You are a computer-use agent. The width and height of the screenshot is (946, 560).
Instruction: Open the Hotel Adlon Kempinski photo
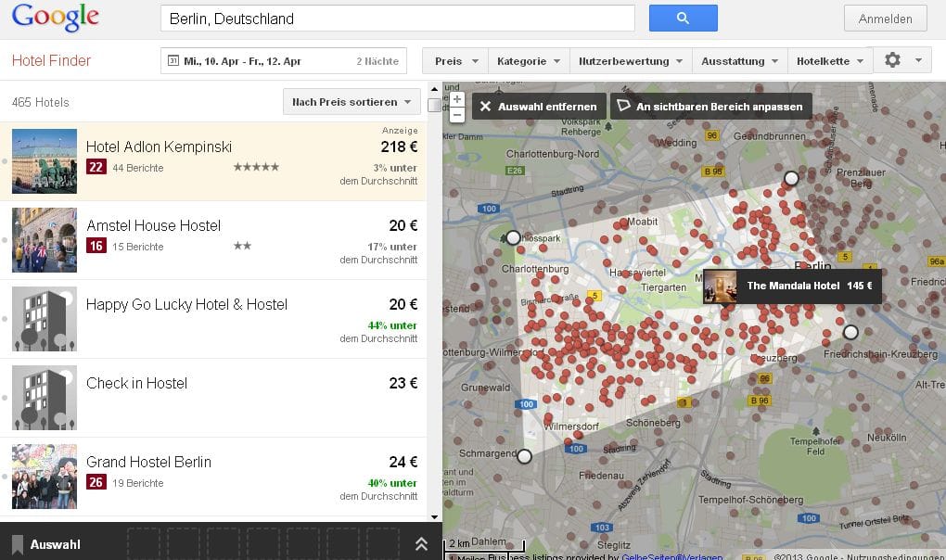click(45, 161)
